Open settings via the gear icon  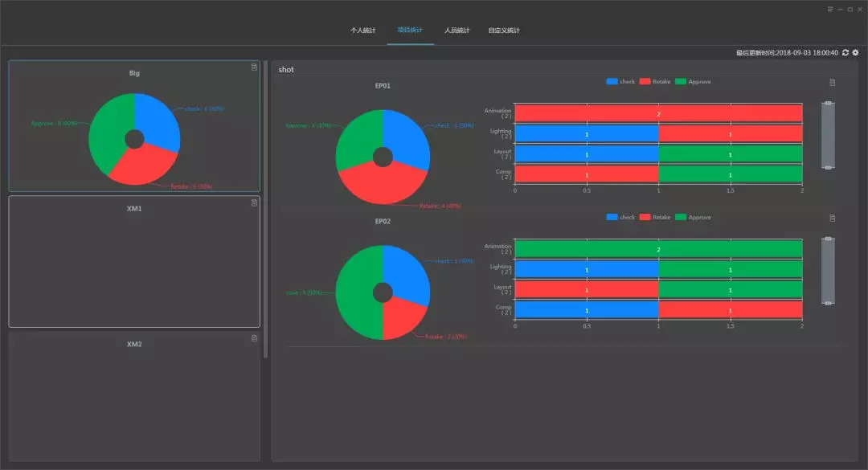855,53
